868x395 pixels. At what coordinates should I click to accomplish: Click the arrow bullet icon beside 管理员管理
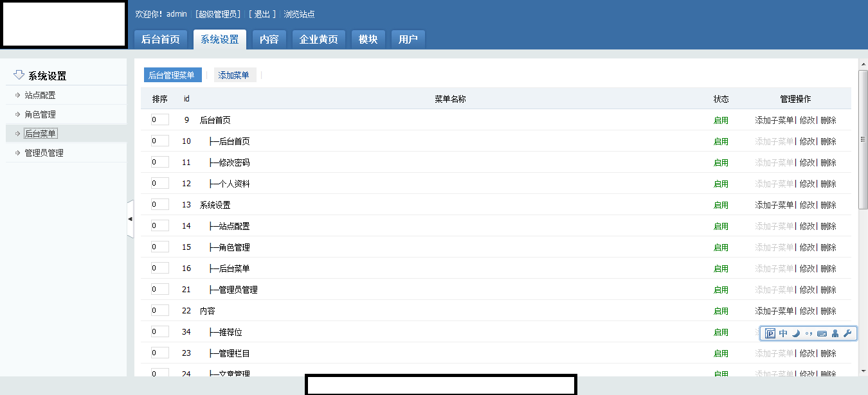pyautogui.click(x=18, y=153)
